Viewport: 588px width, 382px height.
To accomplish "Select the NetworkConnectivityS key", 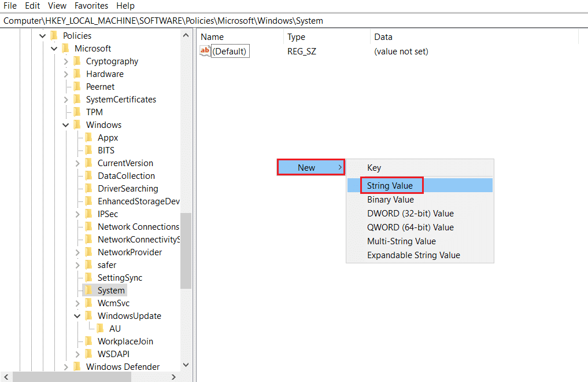I will point(138,240).
